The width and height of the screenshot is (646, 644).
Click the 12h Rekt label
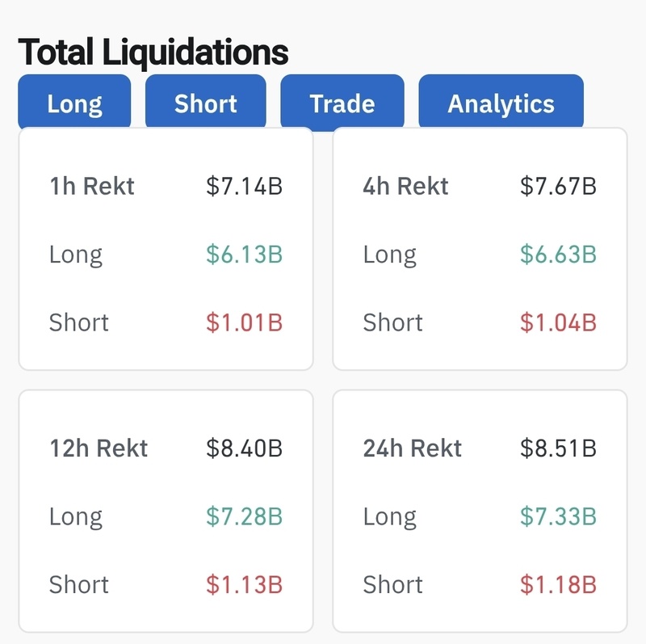(x=99, y=448)
